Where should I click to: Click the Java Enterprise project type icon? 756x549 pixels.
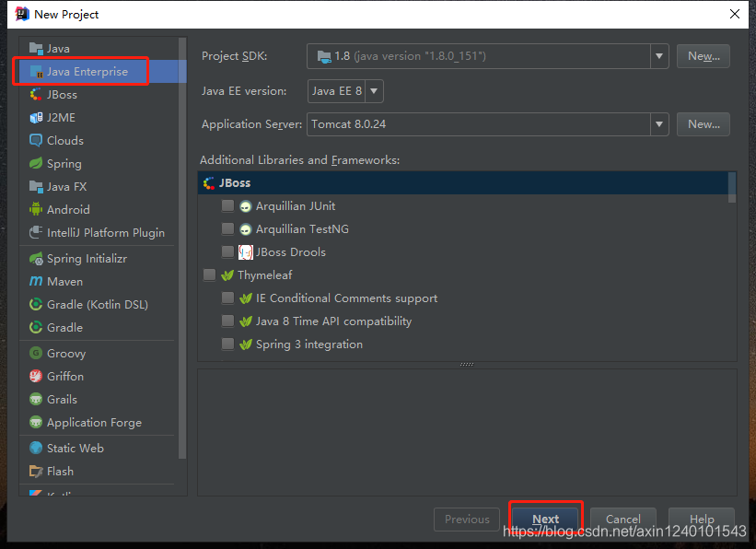[36, 72]
